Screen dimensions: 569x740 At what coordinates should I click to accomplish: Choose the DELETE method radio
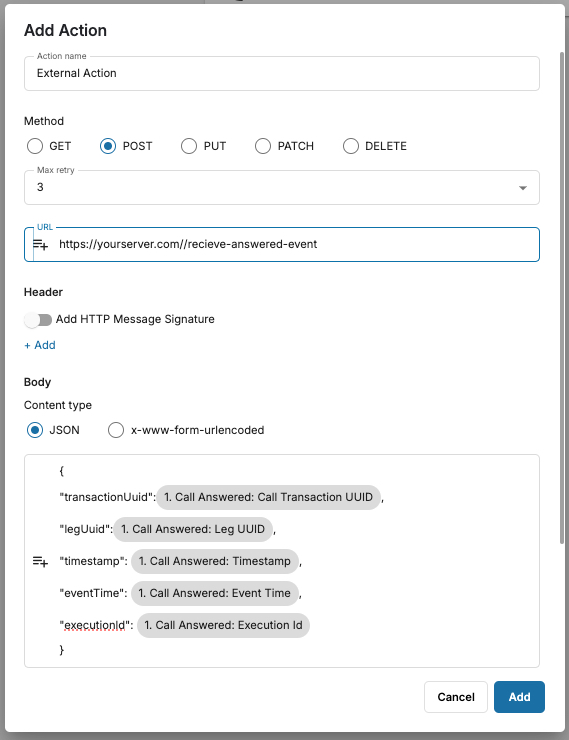(351, 146)
